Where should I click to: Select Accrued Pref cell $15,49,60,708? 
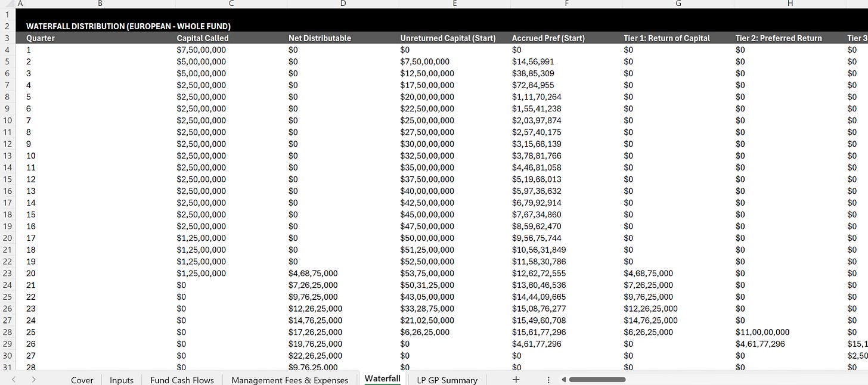point(539,320)
